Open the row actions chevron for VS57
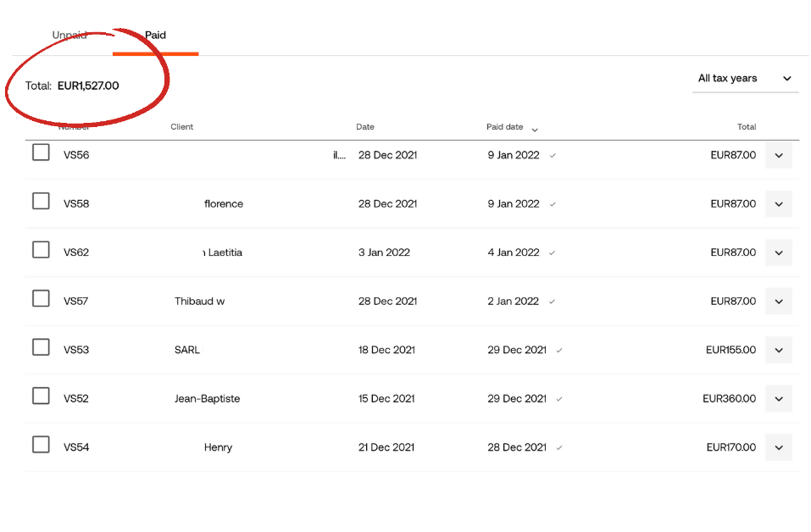811x532 pixels. click(x=779, y=302)
